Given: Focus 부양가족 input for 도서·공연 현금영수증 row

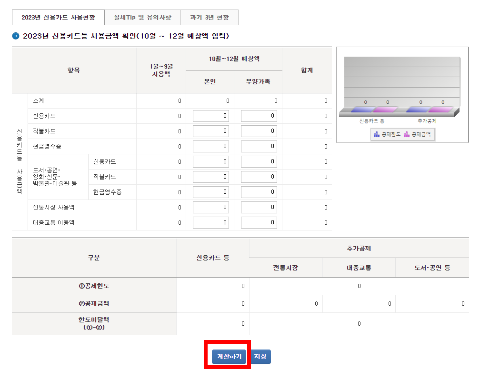Looking at the screenshot, I should coord(259,192).
